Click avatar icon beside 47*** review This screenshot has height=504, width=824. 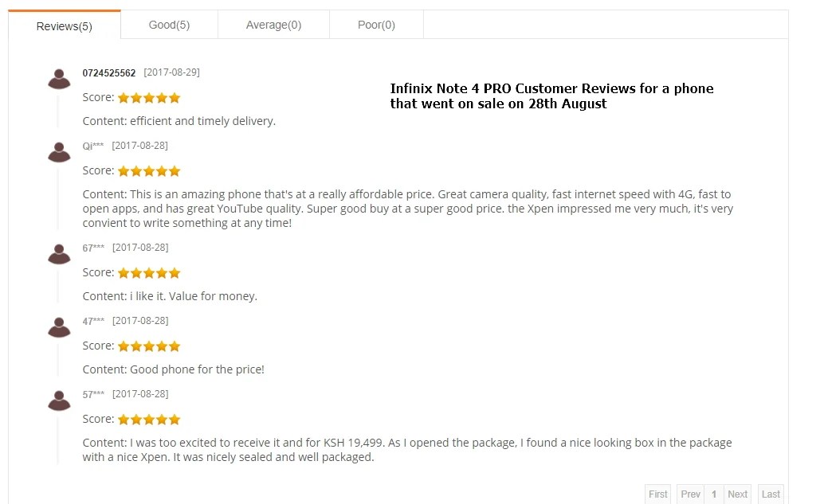tap(59, 327)
